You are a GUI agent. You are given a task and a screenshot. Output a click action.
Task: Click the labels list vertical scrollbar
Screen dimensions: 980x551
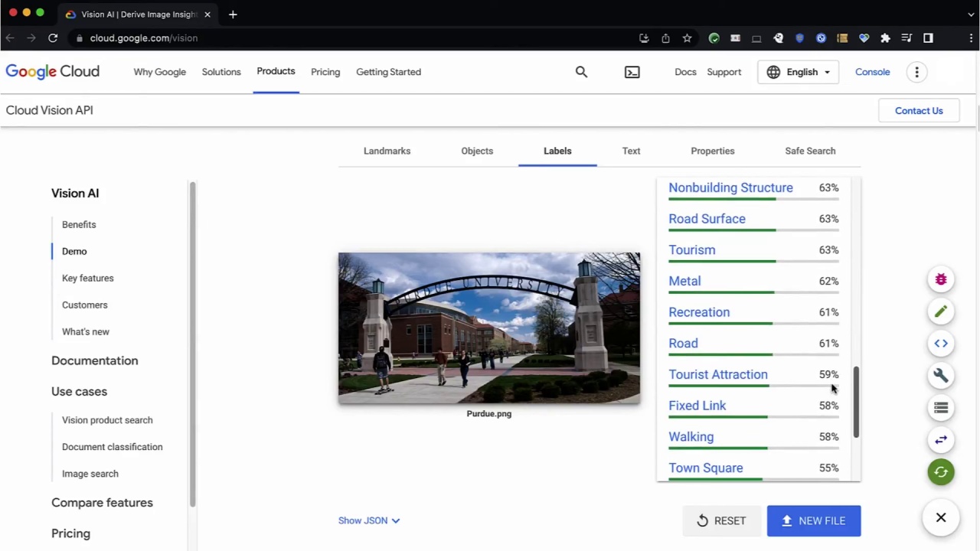(856, 402)
